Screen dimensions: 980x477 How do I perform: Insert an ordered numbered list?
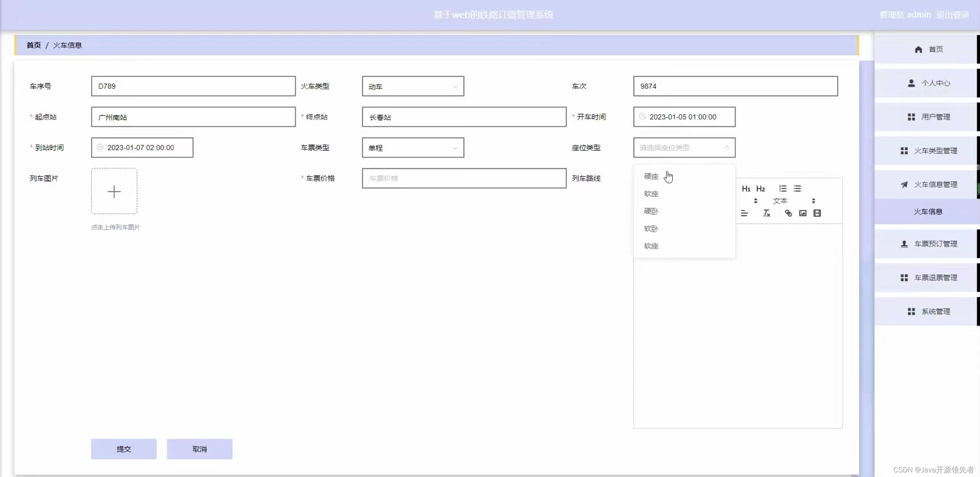tap(783, 189)
